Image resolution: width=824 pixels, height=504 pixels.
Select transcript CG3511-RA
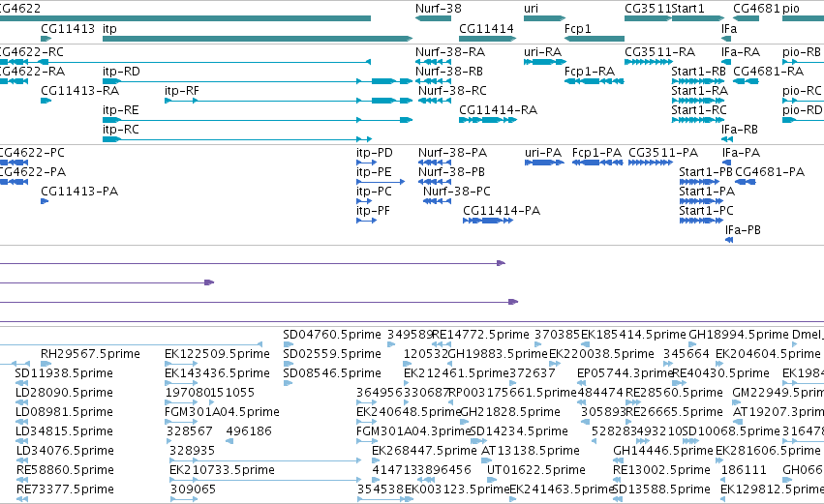[659, 52]
